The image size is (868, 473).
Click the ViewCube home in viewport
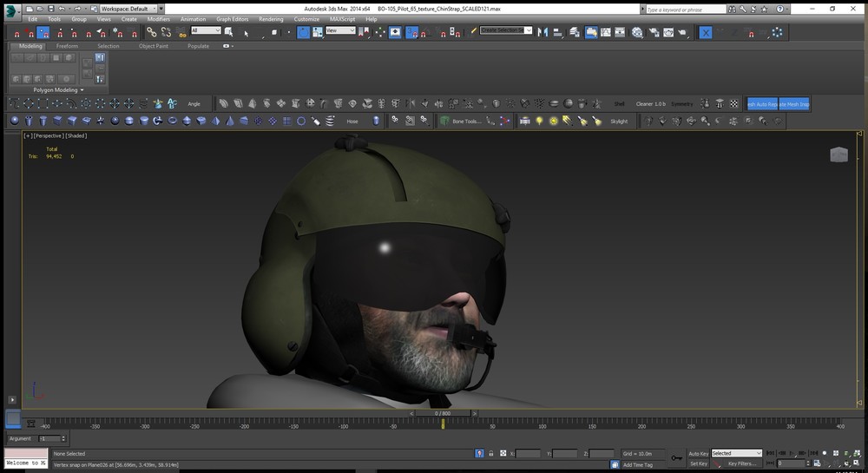pyautogui.click(x=838, y=154)
